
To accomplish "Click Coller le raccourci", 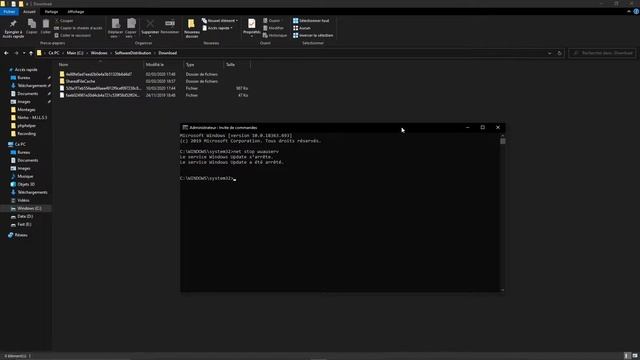I will (73, 35).
